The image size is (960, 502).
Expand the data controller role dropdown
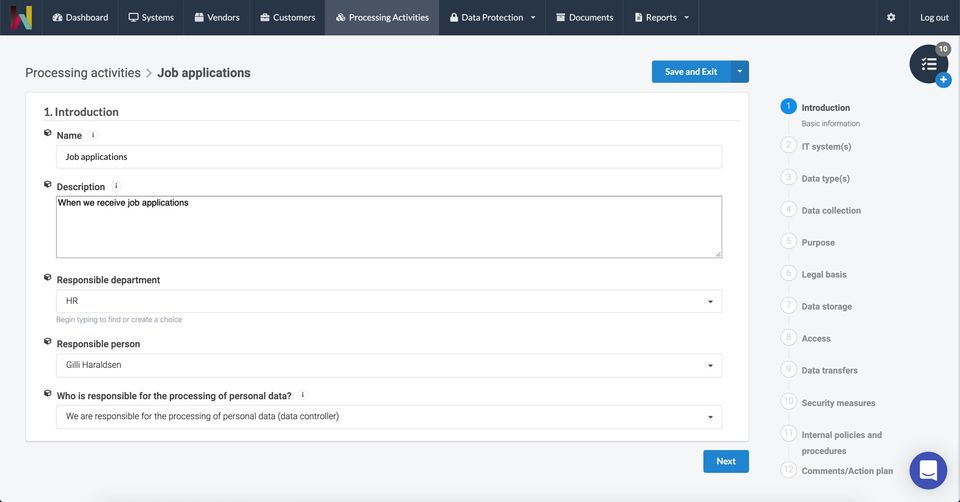coord(710,417)
